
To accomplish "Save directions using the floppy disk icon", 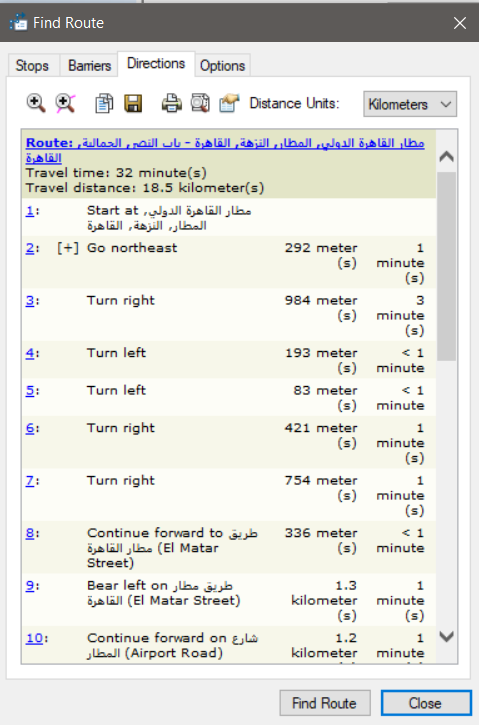I will (x=133, y=104).
